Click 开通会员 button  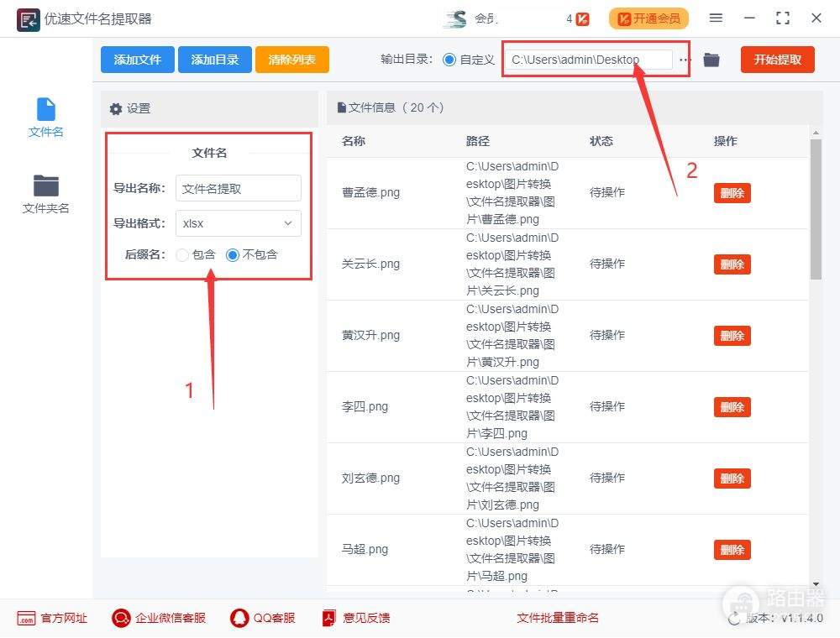[648, 19]
